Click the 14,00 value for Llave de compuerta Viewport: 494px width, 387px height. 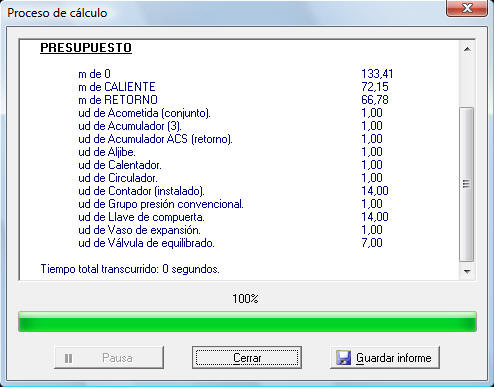point(375,217)
